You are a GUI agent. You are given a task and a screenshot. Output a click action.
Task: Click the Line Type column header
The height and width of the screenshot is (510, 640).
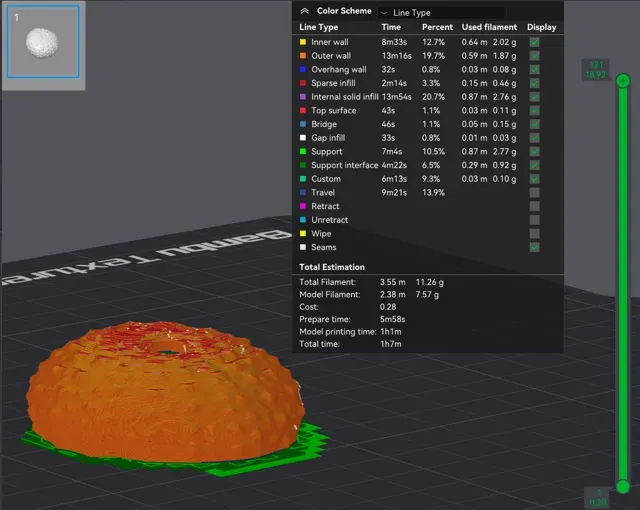click(x=319, y=27)
